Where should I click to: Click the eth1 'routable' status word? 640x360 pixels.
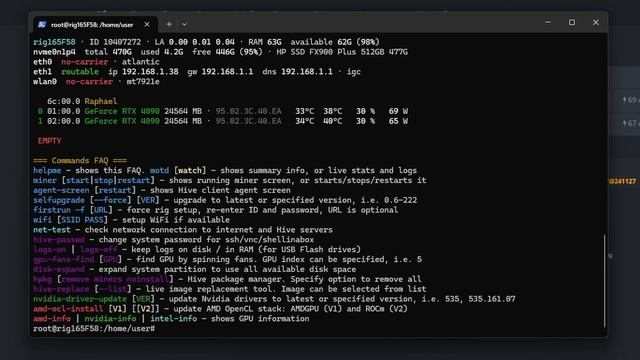[x=80, y=72]
